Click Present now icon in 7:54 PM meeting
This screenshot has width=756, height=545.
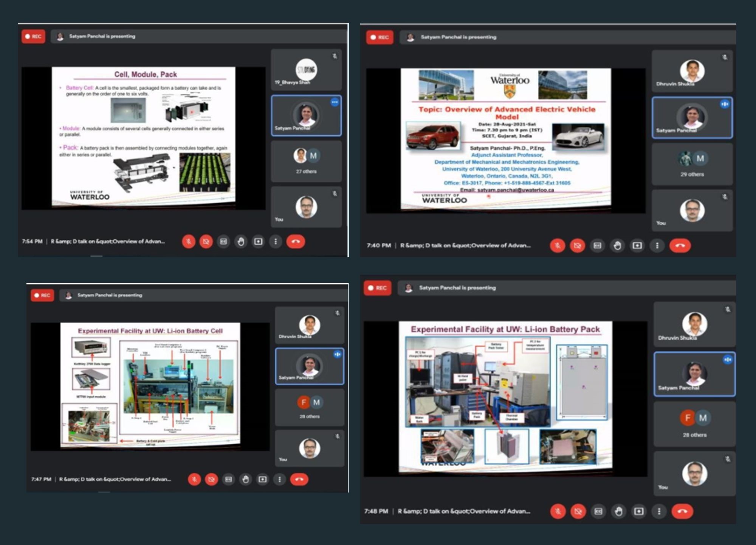[258, 241]
